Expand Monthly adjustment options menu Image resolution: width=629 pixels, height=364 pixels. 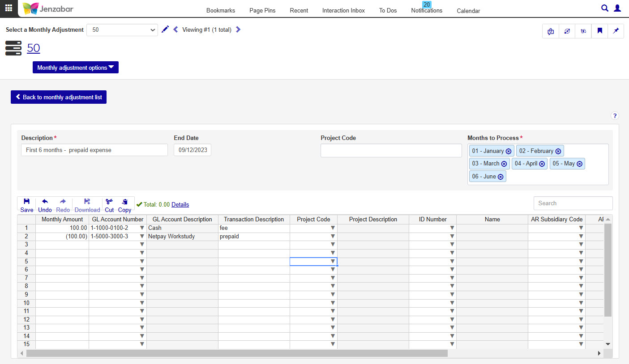[x=75, y=68]
